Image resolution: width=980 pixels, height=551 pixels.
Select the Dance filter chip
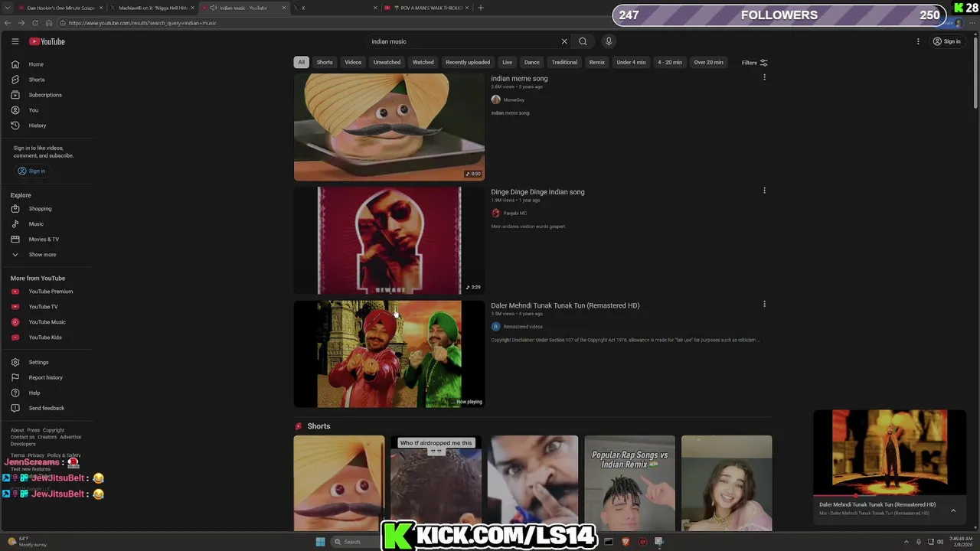[x=532, y=63]
